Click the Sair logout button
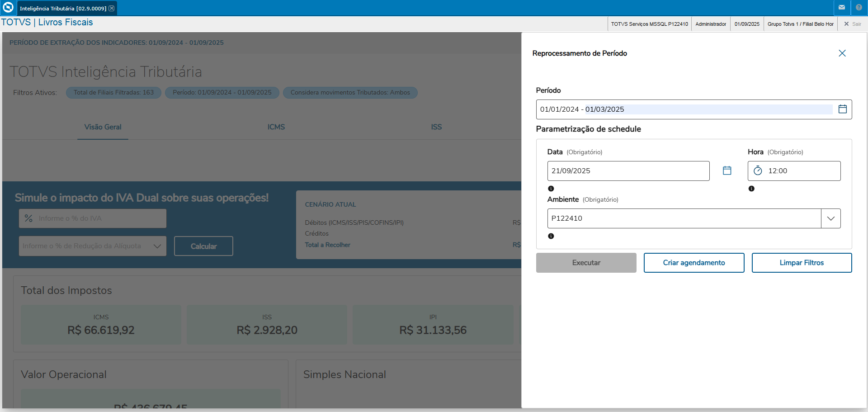 (853, 24)
